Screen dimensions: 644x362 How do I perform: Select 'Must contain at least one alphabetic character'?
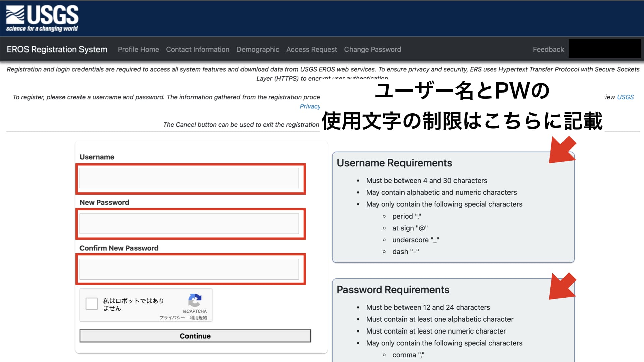coord(440,319)
